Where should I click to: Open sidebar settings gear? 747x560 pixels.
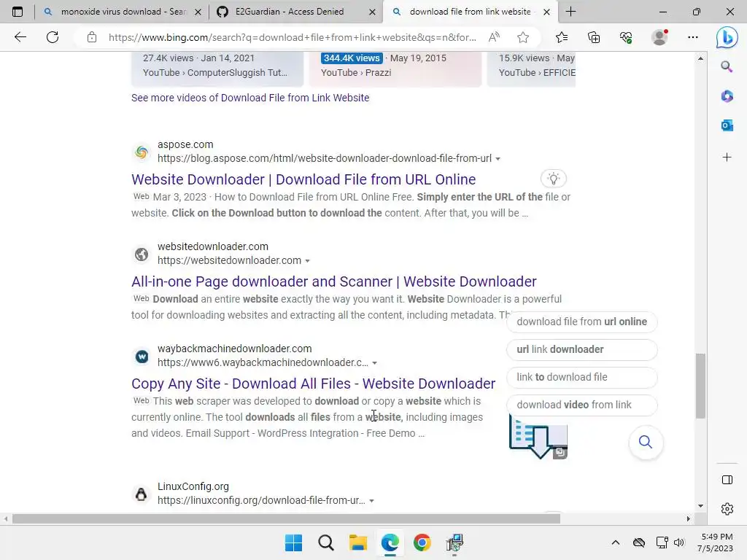727,509
